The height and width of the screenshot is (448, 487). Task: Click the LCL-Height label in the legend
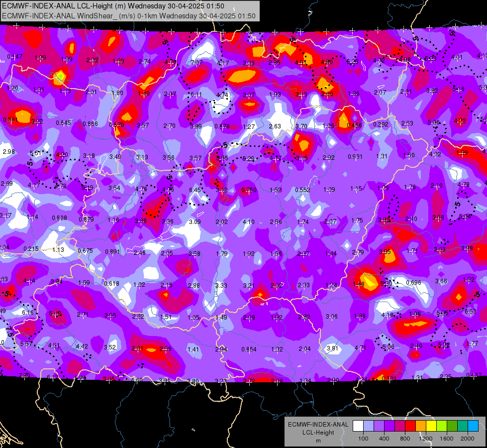tap(318, 433)
